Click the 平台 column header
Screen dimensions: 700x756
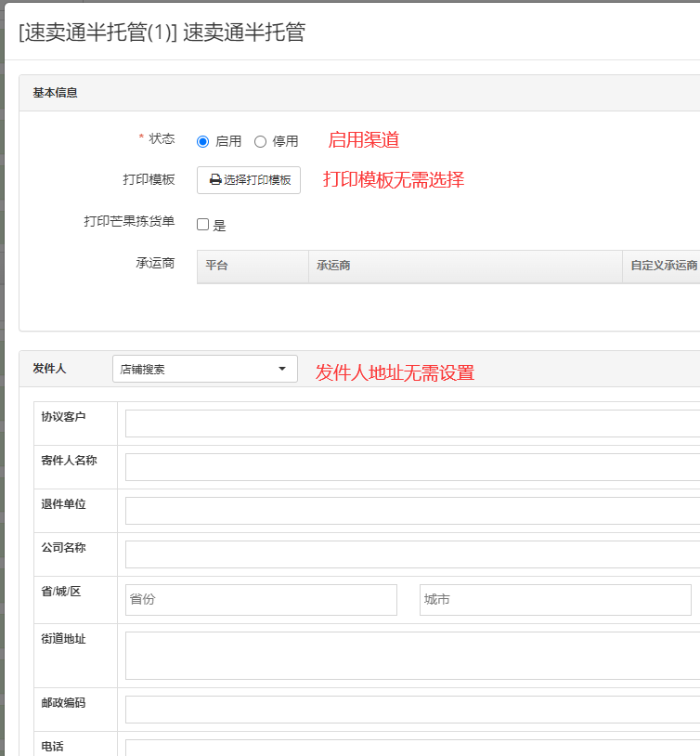click(253, 266)
